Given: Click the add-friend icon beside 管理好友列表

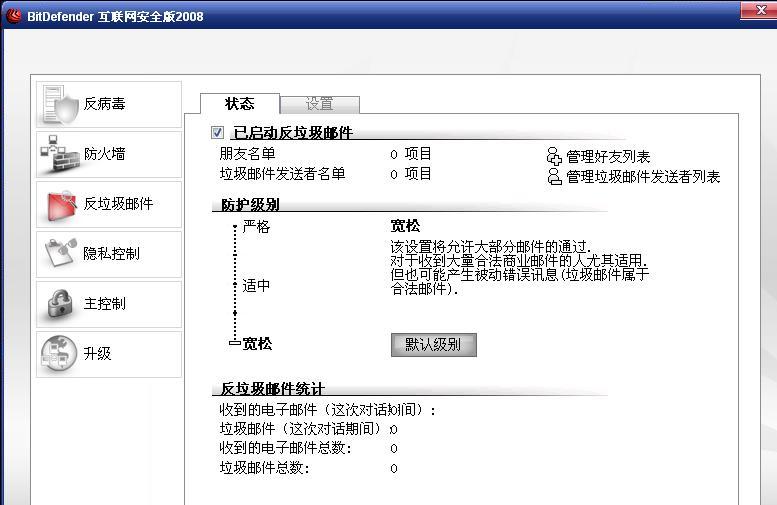Looking at the screenshot, I should point(554,156).
